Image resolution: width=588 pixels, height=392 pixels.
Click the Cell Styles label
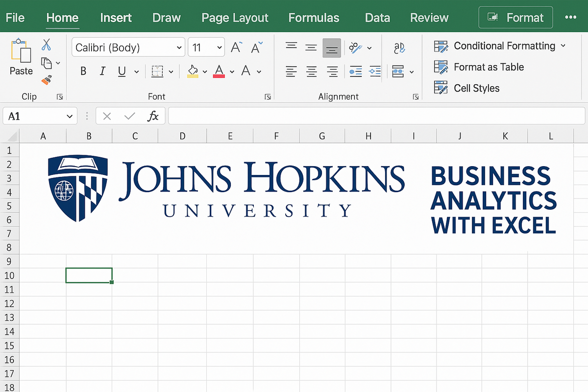click(477, 88)
